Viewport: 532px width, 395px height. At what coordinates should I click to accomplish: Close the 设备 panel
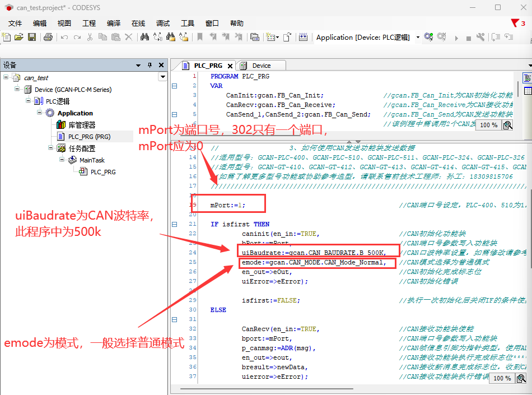(x=161, y=65)
